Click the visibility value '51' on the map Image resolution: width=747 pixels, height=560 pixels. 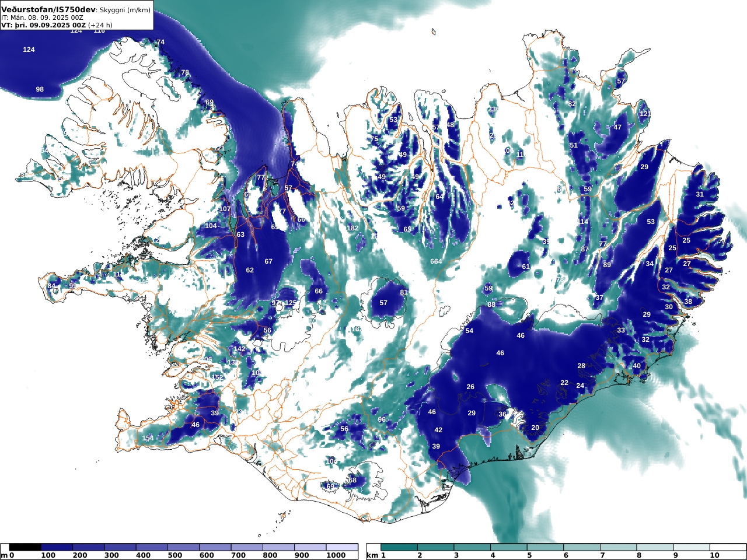coord(574,145)
